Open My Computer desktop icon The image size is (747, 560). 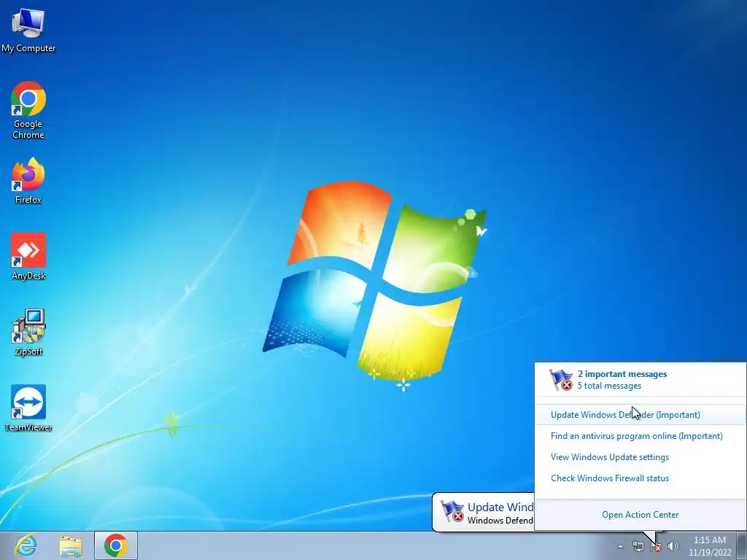(x=28, y=30)
